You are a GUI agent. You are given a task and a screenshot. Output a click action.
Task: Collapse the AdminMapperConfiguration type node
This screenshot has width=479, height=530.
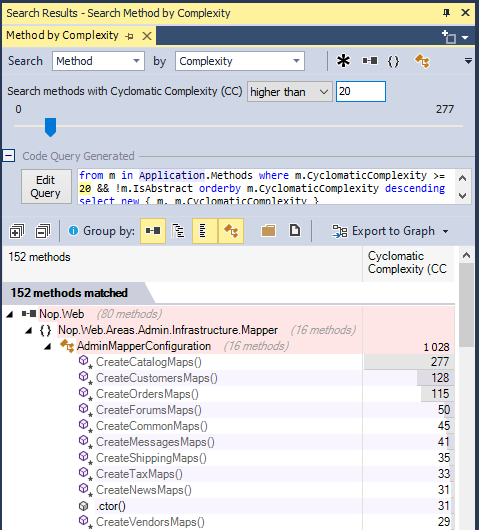tap(48, 346)
